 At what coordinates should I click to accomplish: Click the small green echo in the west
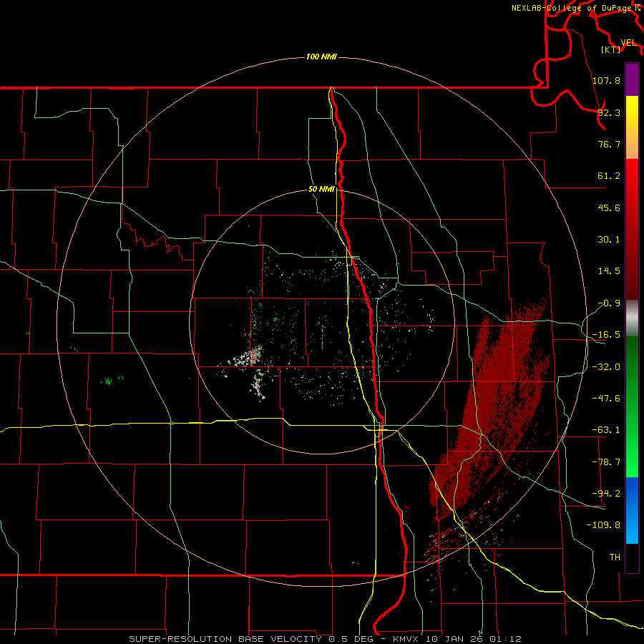pos(108,381)
